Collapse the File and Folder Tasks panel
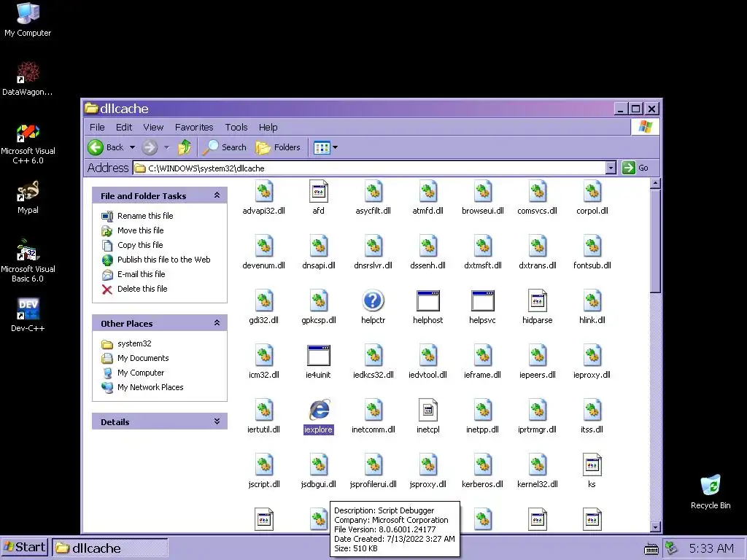This screenshot has height=560, width=747. tap(217, 195)
